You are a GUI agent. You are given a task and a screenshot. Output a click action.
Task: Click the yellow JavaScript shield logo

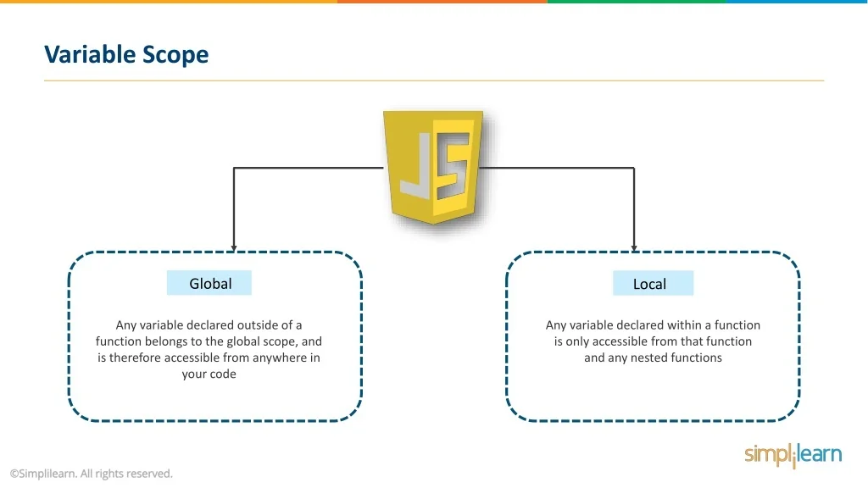[434, 167]
